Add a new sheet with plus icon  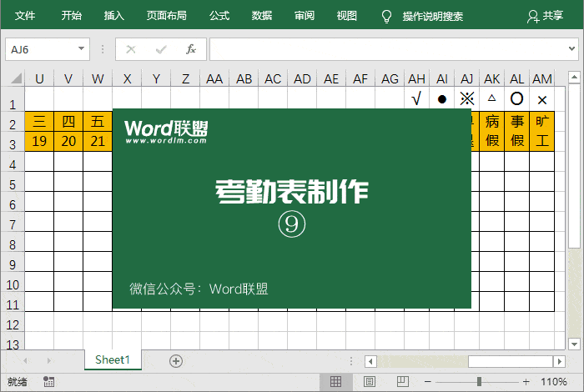point(176,361)
